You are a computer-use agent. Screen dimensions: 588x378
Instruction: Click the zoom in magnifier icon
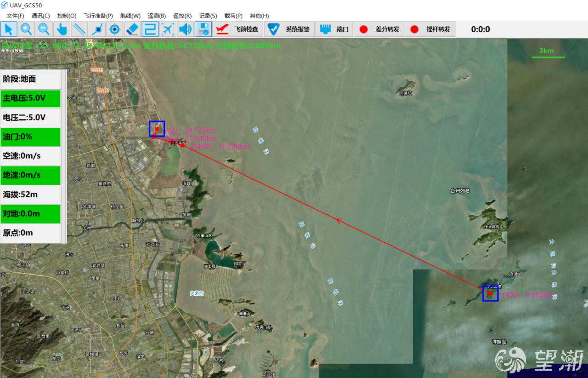pos(26,29)
